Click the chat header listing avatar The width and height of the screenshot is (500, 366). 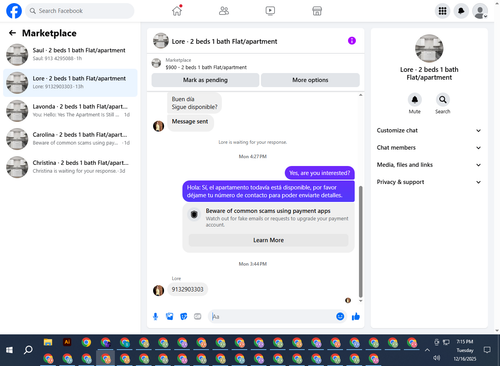click(x=161, y=41)
